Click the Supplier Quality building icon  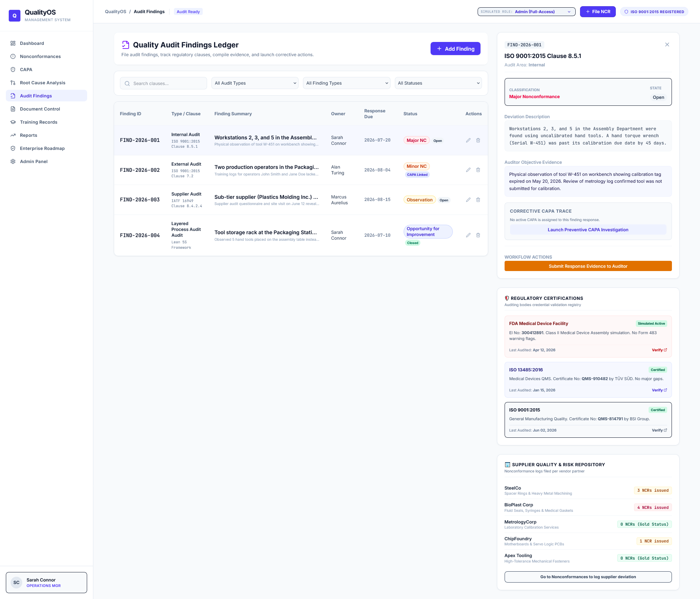(507, 464)
